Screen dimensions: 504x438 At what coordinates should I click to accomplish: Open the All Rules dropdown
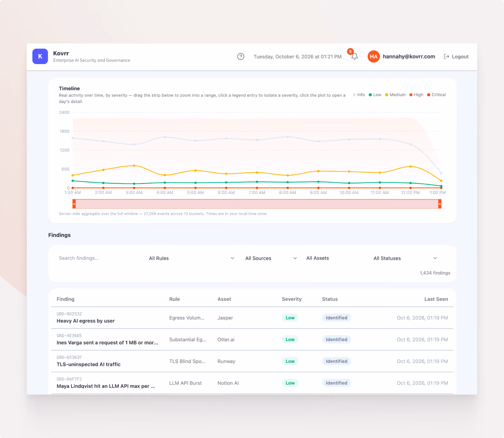pyautogui.click(x=192, y=258)
